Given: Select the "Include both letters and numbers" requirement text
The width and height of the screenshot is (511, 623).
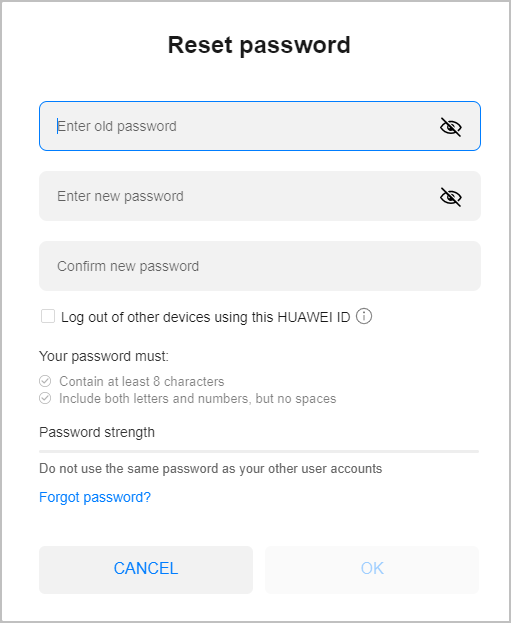Looking at the screenshot, I should pyautogui.click(x=197, y=399).
